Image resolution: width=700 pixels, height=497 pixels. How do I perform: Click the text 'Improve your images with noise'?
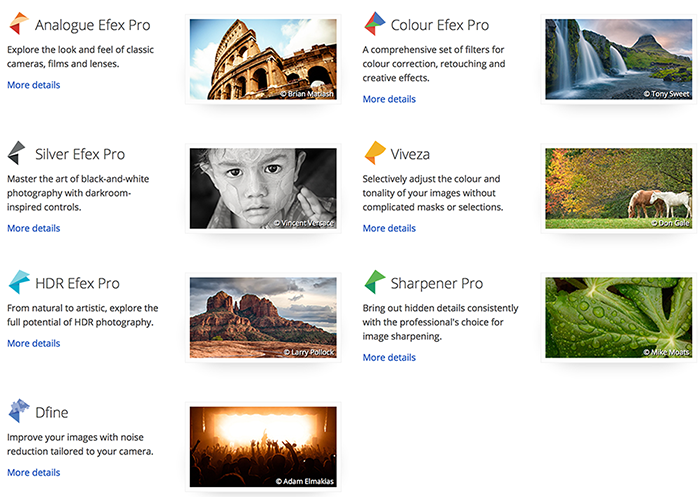coord(75,437)
